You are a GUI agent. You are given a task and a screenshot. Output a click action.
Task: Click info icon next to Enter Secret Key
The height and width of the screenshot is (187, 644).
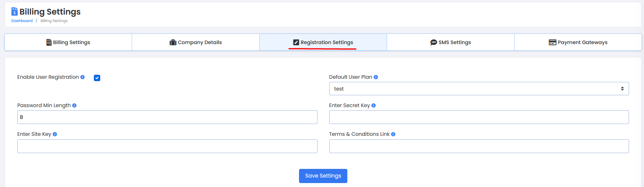(x=373, y=106)
